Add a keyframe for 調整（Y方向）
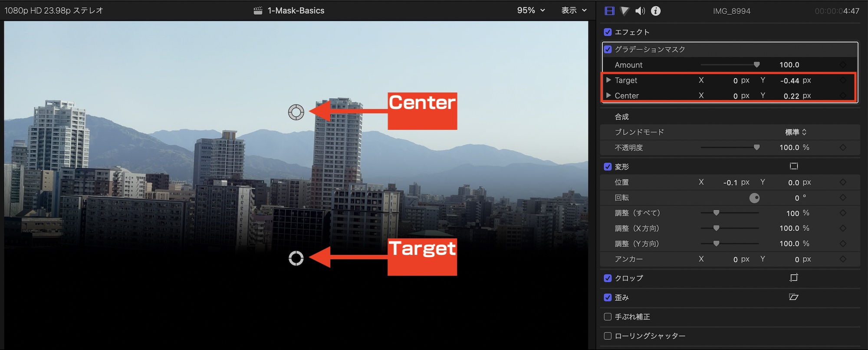Screen dimensions: 868x350 (x=843, y=244)
